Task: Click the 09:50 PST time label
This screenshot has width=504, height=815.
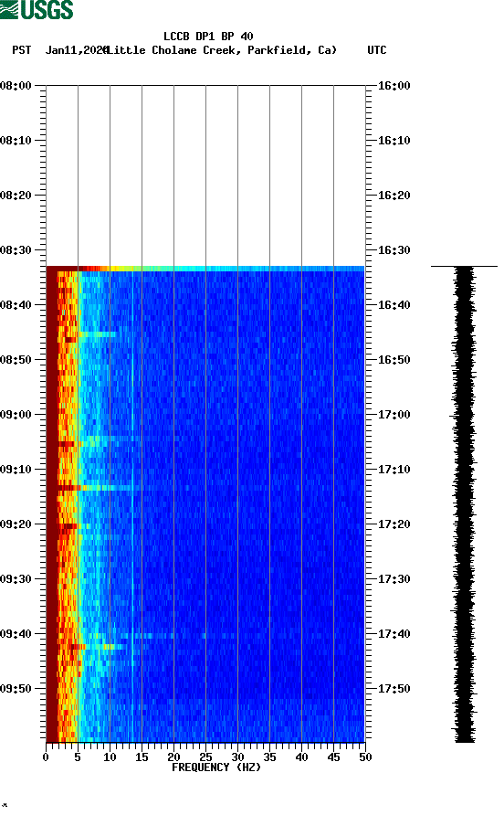Action: click(16, 689)
